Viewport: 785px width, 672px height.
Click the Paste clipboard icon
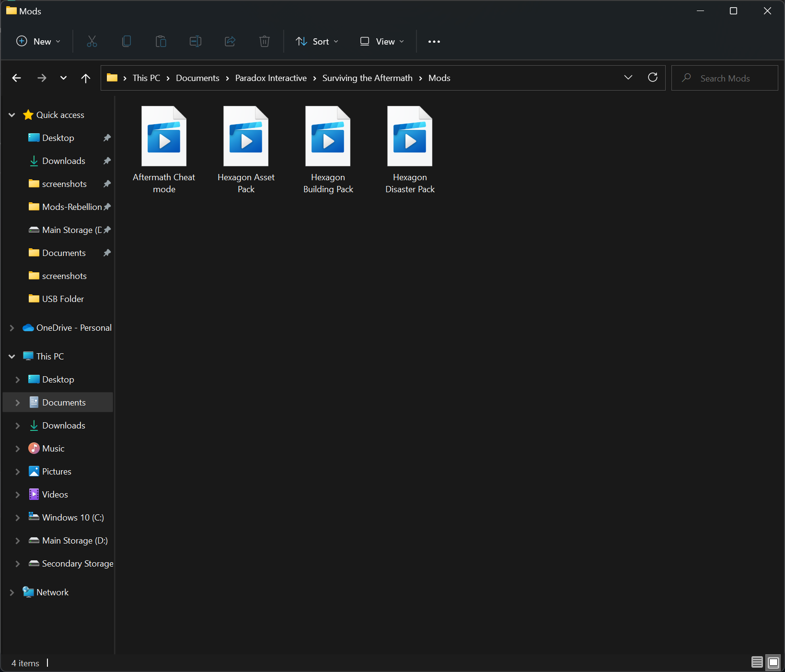161,42
